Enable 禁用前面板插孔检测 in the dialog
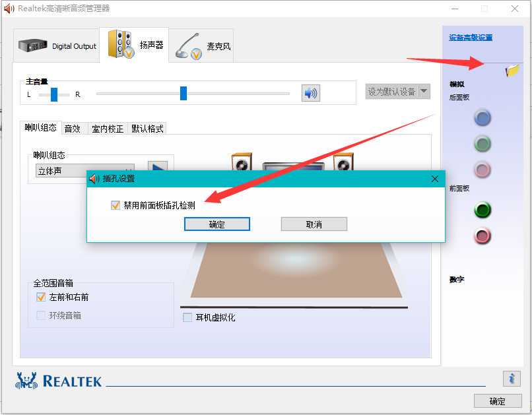The height and width of the screenshot is (415, 532). point(116,205)
